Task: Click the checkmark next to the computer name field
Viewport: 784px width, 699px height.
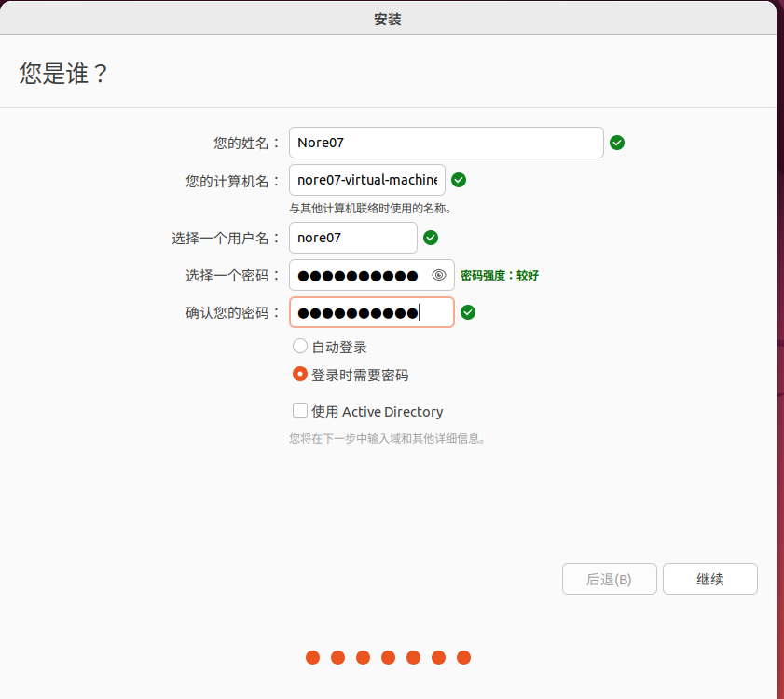Action: (x=459, y=180)
